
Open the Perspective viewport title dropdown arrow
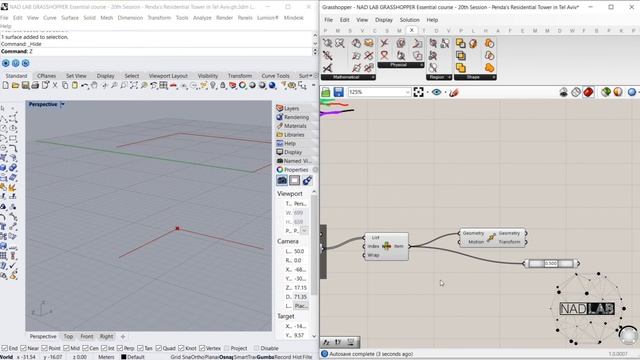pos(62,104)
